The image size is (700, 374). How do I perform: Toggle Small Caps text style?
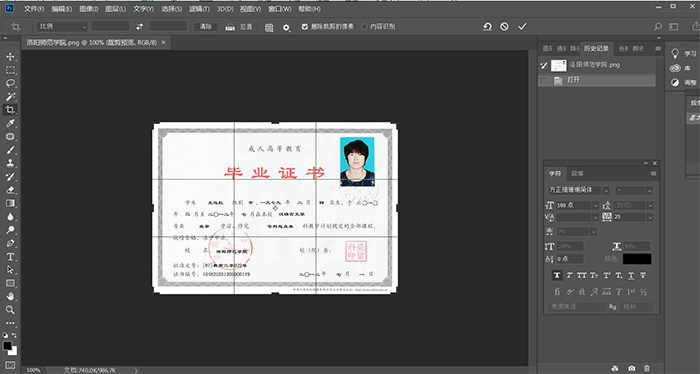coord(594,275)
